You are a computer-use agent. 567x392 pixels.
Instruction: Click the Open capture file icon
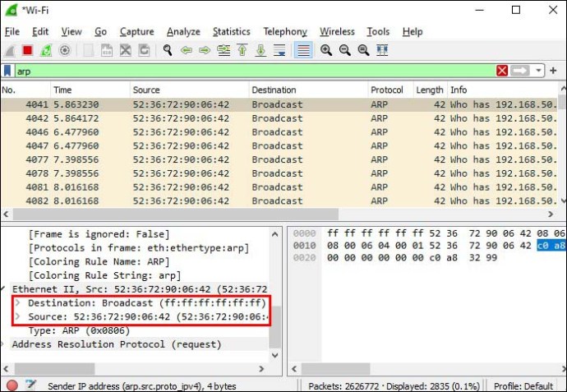click(89, 50)
